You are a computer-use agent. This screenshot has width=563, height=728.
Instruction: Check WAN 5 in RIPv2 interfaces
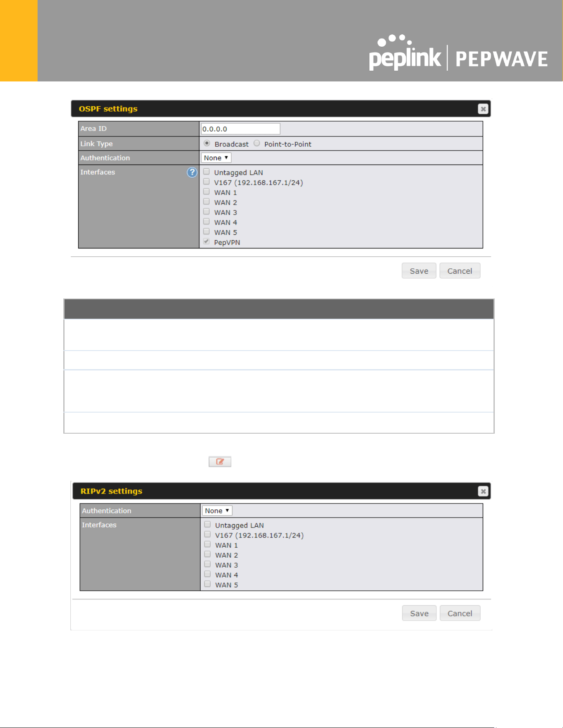coord(208,584)
